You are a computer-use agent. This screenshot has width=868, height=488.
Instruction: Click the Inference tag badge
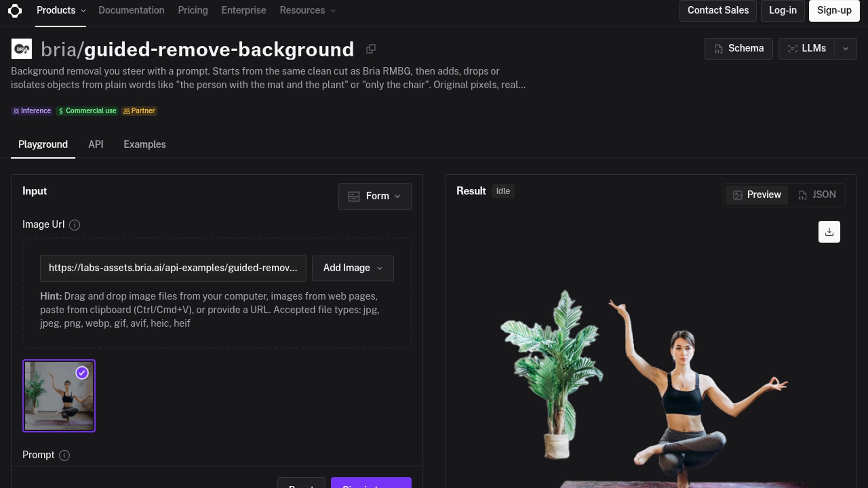pyautogui.click(x=32, y=111)
